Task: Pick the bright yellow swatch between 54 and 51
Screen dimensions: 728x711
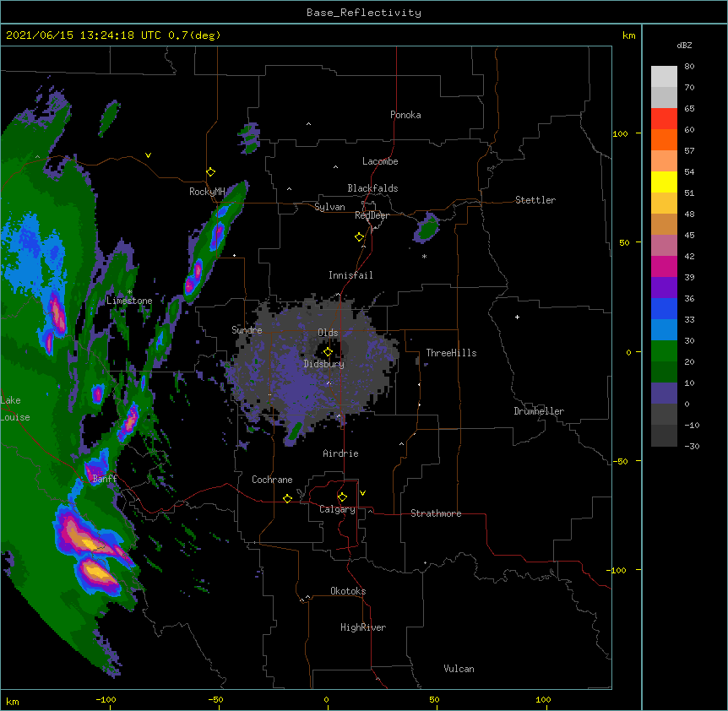Action: click(664, 182)
